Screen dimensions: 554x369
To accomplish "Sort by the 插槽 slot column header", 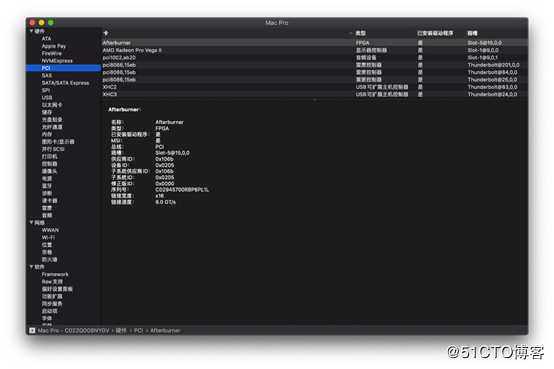I will click(472, 33).
